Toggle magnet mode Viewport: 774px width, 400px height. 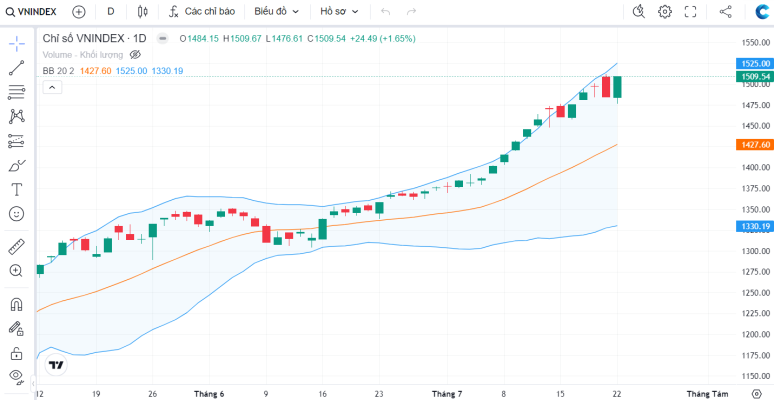(17, 304)
